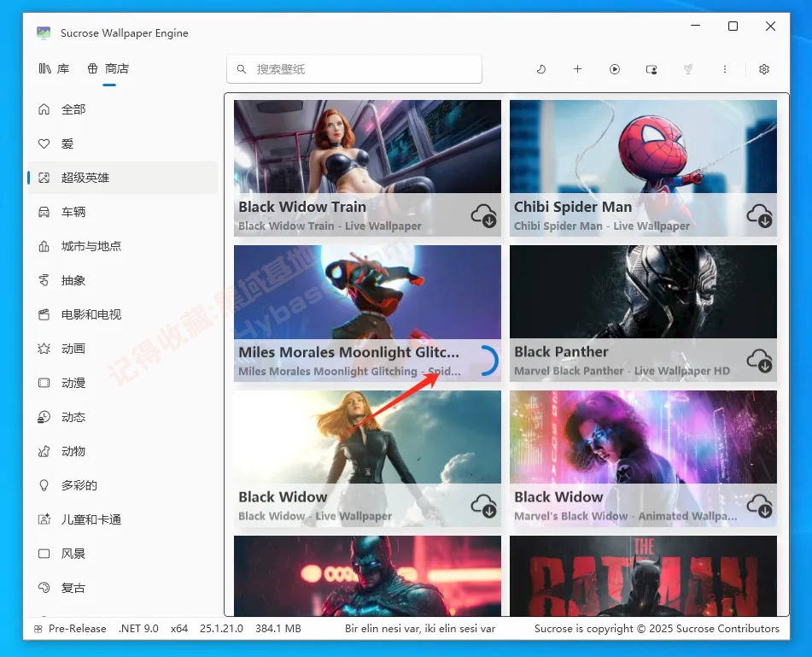The width and height of the screenshot is (812, 657).
Task: Download Black Widow Train wallpaper cloud icon
Action: [x=483, y=215]
